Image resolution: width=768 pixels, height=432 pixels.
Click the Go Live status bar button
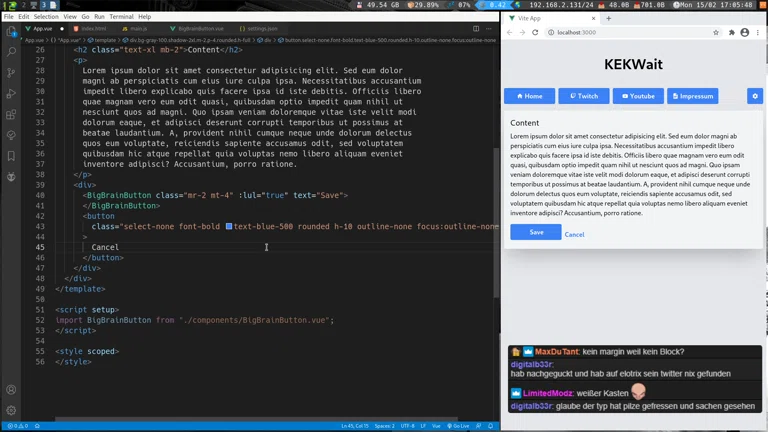458,426
